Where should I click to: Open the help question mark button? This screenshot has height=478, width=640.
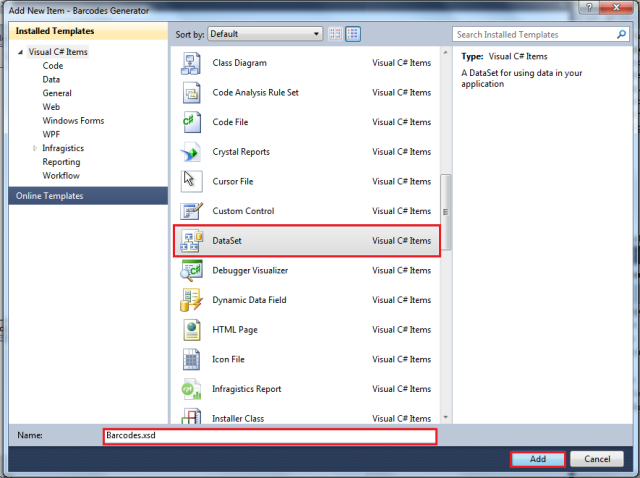coord(589,7)
